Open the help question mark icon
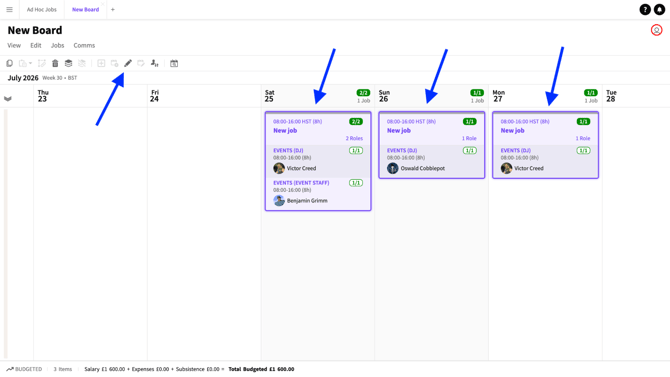This screenshot has height=377, width=670. pos(645,9)
